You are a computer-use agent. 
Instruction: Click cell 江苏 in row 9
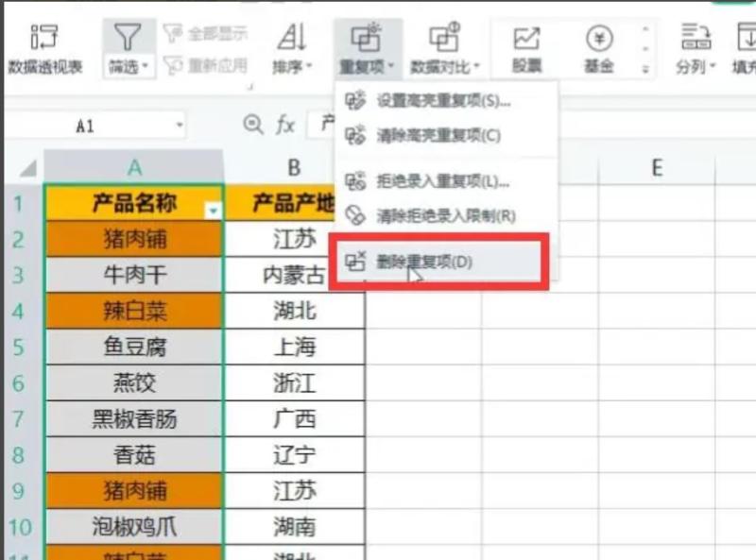[295, 491]
